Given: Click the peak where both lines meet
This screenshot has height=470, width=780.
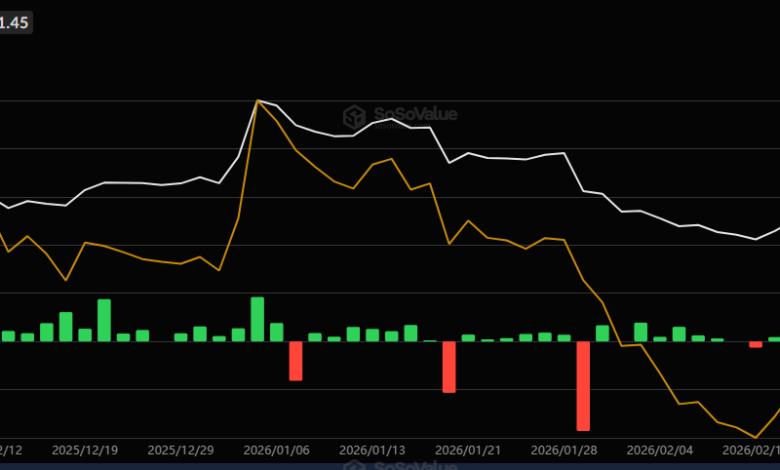Looking at the screenshot, I should click(258, 100).
